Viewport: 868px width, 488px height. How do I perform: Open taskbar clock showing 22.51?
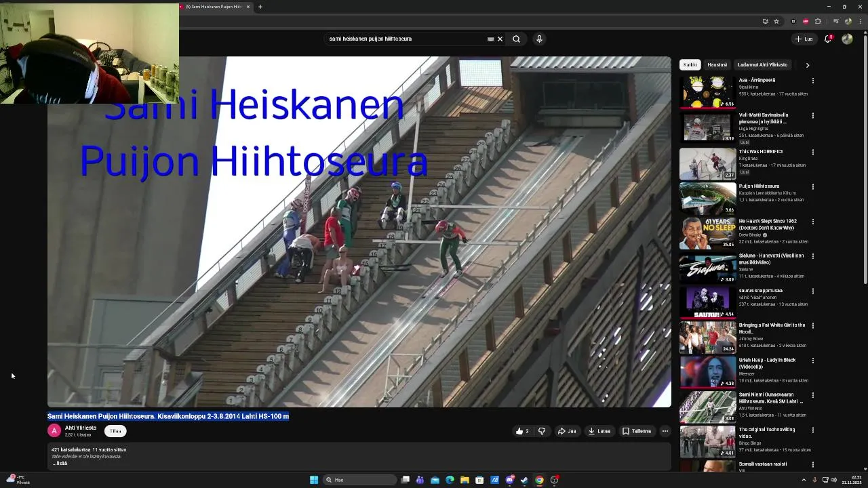coord(850,480)
